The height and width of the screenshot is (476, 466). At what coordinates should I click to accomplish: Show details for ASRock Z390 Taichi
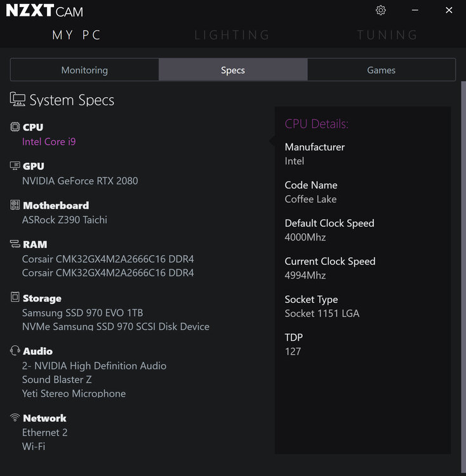point(64,220)
